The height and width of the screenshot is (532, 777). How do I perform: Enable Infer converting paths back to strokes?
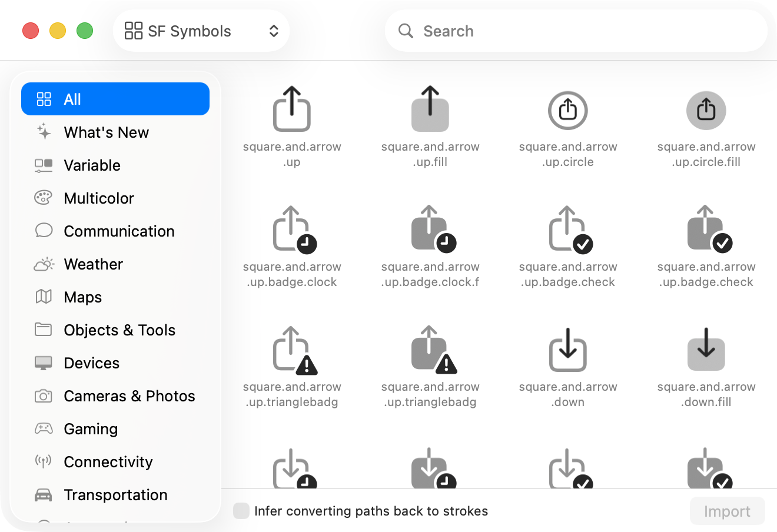241,511
